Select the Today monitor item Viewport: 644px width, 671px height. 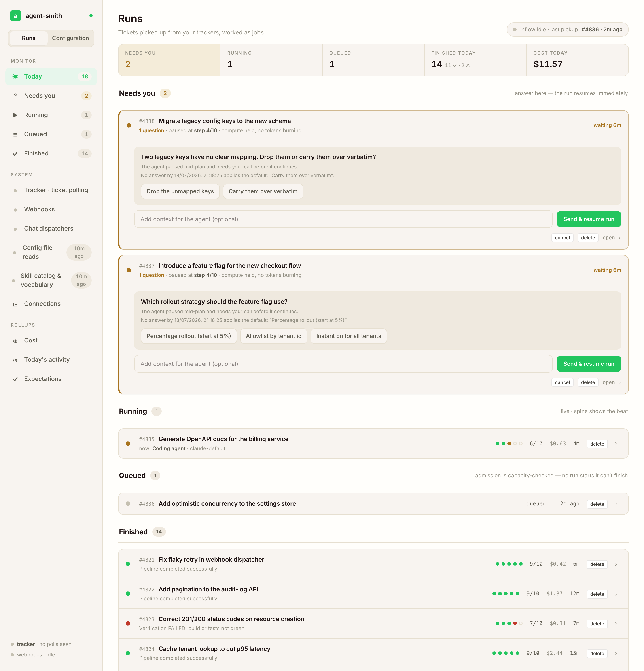(x=51, y=77)
